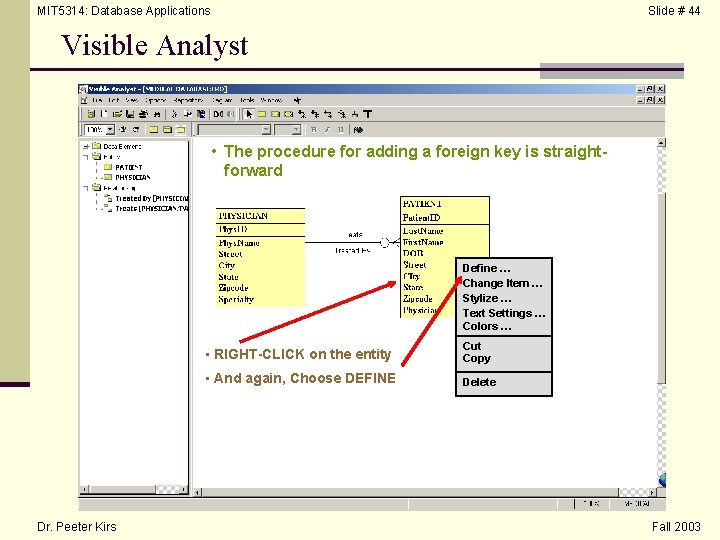Screen dimensions: 720x540
Task: Choose Change Item... in context menu
Action: tap(502, 283)
